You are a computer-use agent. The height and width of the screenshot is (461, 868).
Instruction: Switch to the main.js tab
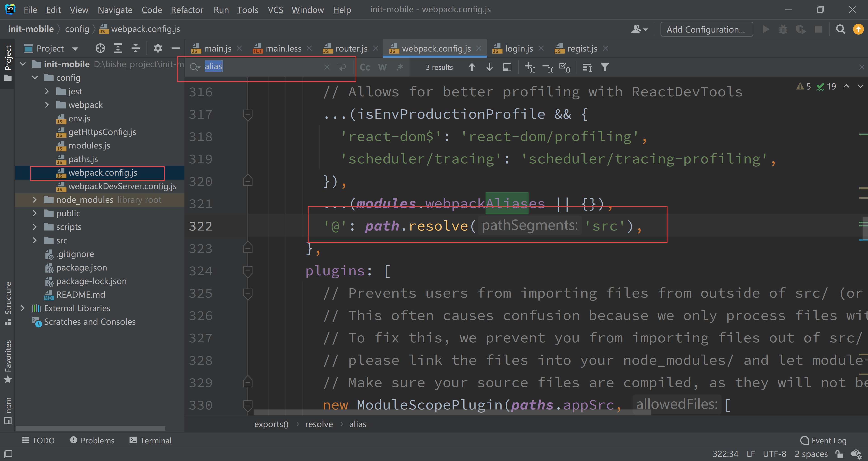(217, 49)
